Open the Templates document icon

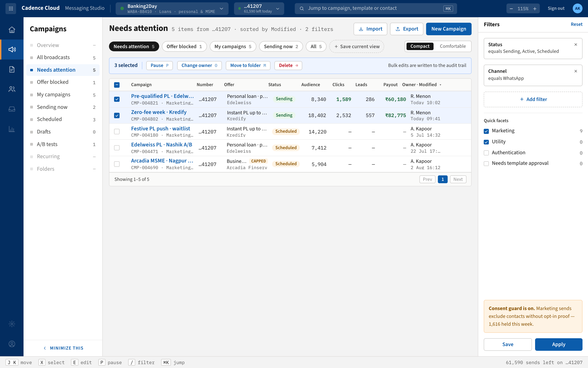click(x=12, y=69)
